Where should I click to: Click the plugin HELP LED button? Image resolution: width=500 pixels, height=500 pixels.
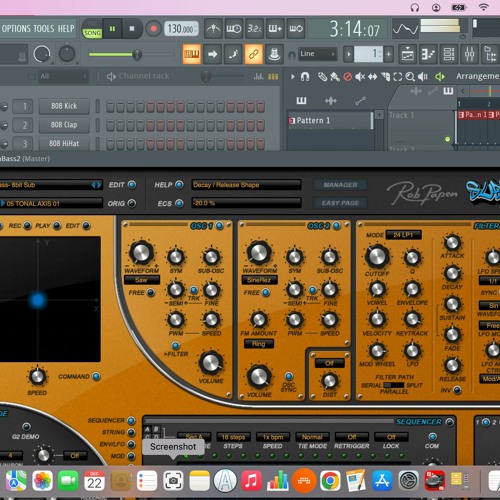pyautogui.click(x=179, y=185)
